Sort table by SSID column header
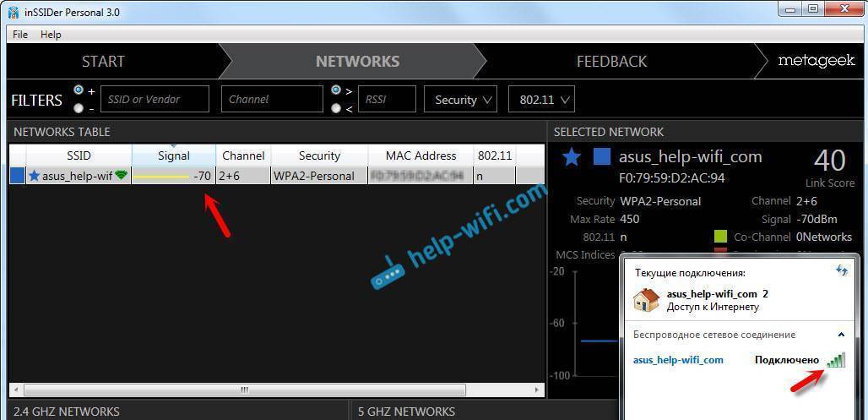The height and width of the screenshot is (420, 868). pos(79,155)
